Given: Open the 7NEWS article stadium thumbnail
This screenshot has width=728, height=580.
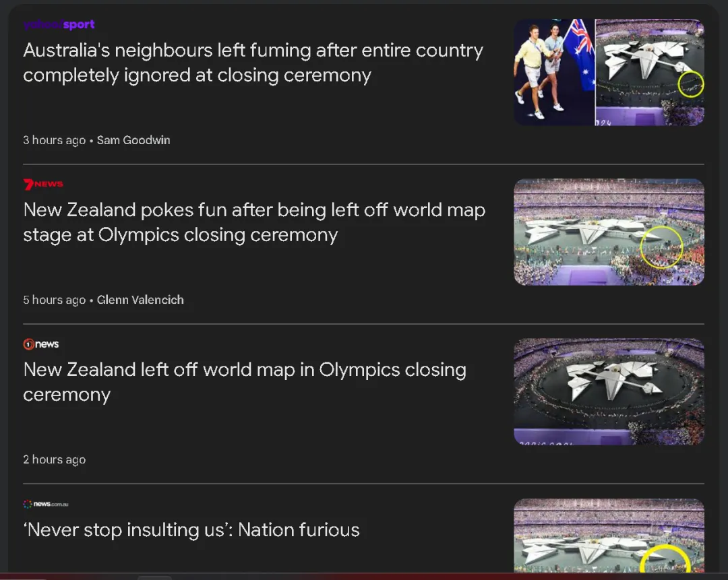Looking at the screenshot, I should [609, 232].
